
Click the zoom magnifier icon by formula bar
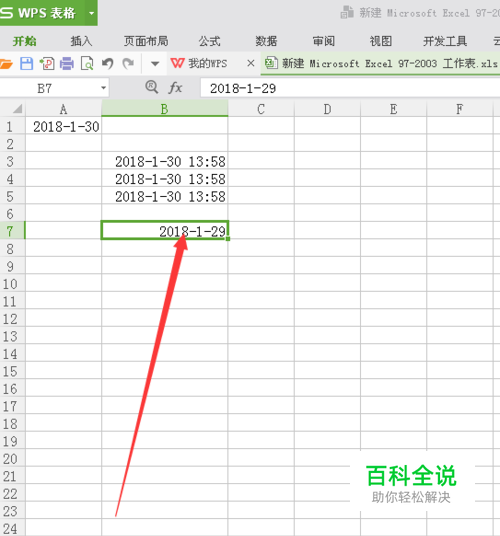click(x=151, y=88)
